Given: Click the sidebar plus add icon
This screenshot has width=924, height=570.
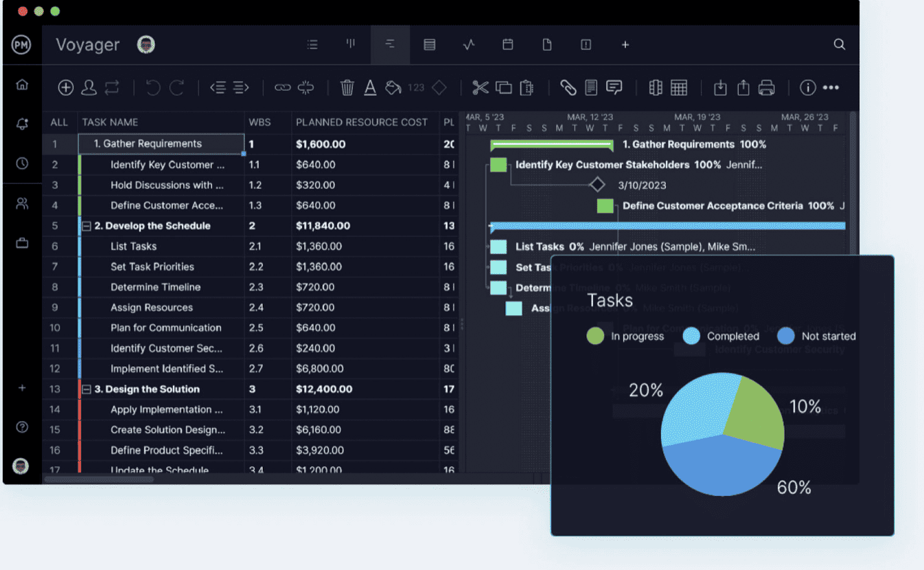Looking at the screenshot, I should tap(22, 388).
